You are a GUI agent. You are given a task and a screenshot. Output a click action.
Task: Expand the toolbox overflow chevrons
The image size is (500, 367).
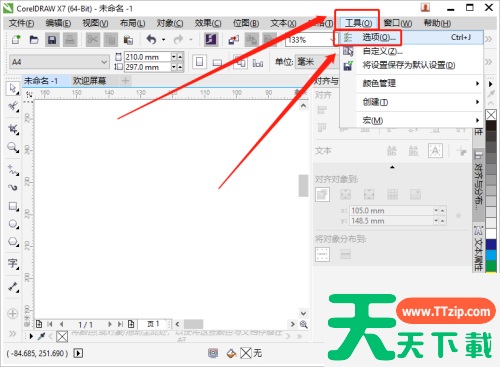[13, 334]
